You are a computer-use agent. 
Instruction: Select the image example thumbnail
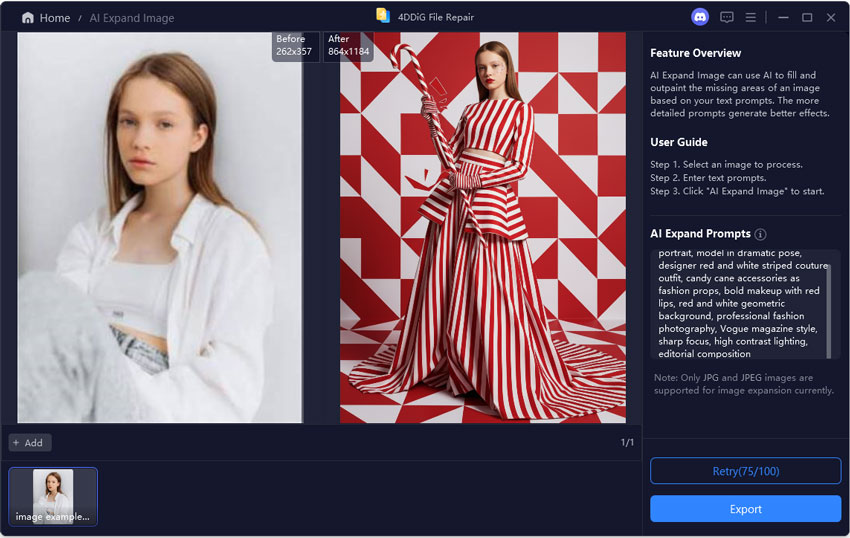(53, 496)
